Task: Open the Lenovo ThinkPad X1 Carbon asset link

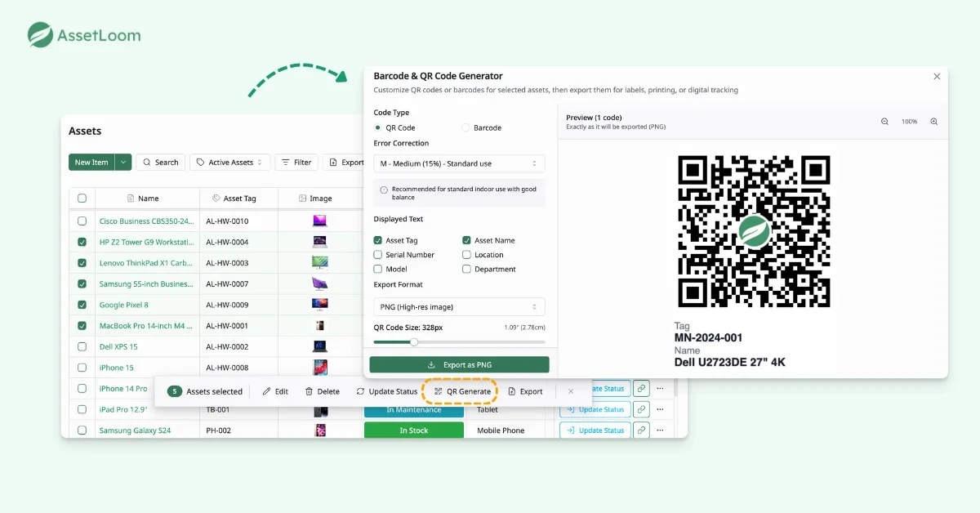Action: click(146, 263)
